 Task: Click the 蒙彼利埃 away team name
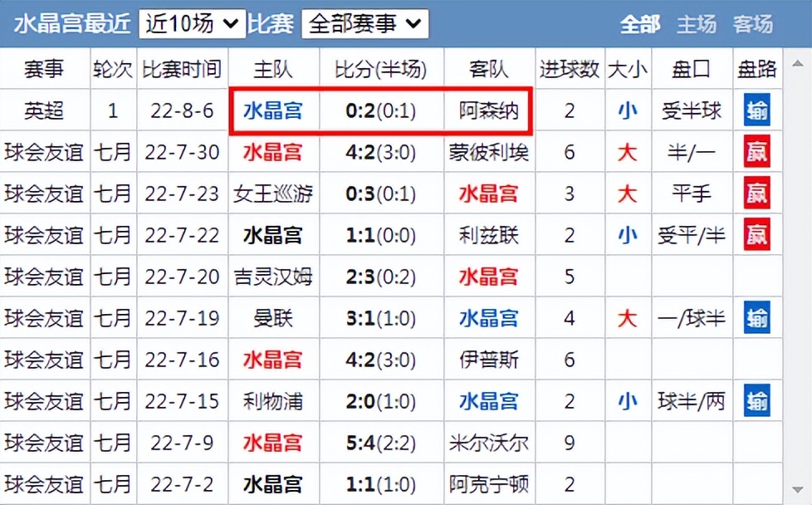488,152
